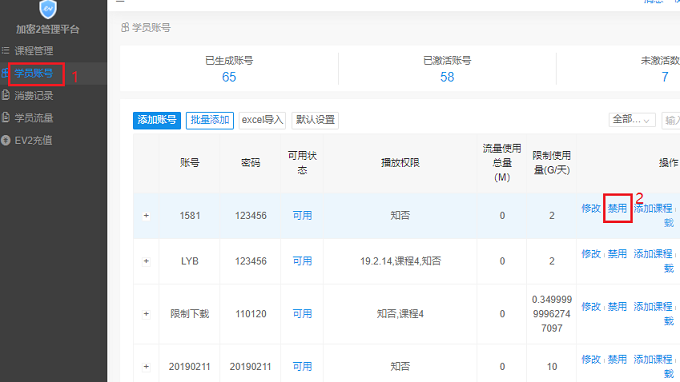Click the 学员账号 sidebar icon
The image size is (680, 382).
pos(5,73)
